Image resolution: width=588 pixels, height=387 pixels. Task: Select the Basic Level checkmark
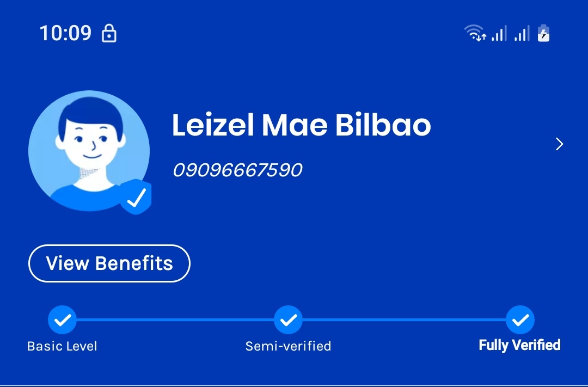[x=62, y=320]
